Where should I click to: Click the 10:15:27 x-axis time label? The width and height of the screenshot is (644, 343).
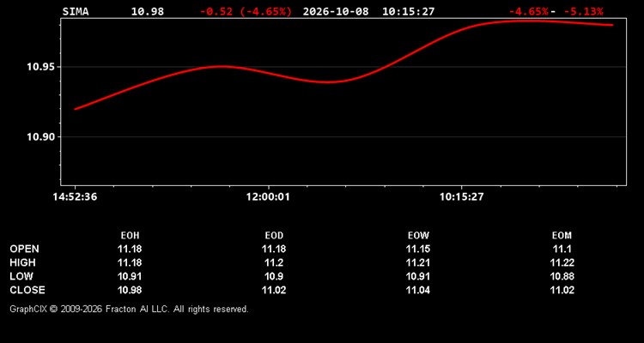462,197
